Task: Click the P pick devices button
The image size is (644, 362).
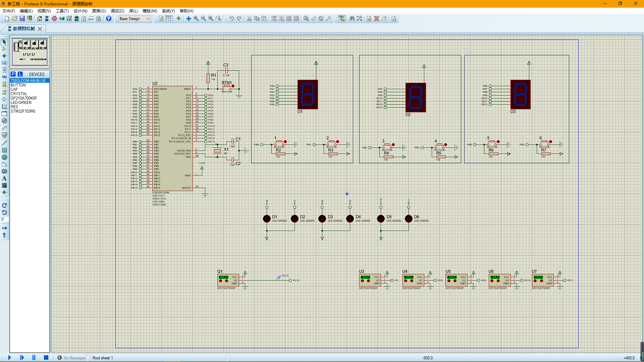Action: 13,74
